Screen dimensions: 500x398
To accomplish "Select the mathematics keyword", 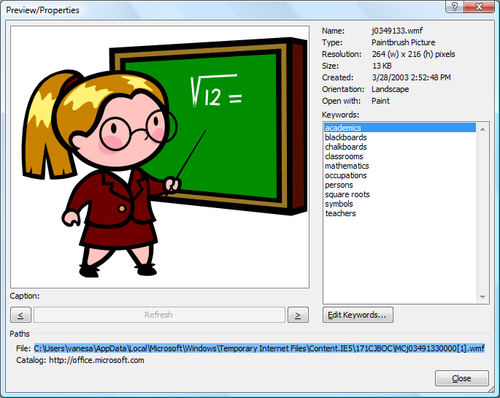I will 347,166.
